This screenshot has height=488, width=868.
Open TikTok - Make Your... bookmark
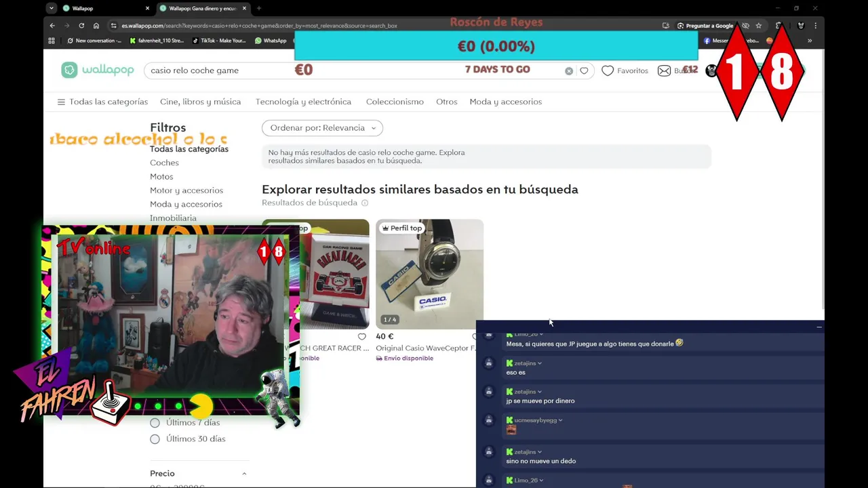pos(219,41)
